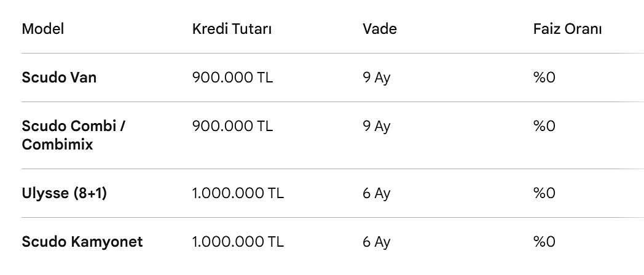Click 900.000 TL in Scudo Combi row
Image resolution: width=644 pixels, height=275 pixels.
point(232,126)
